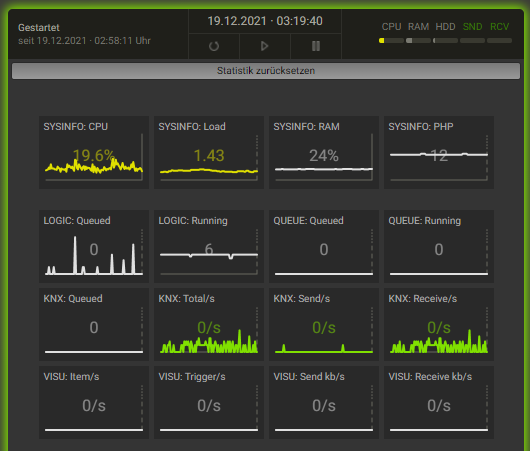This screenshot has width=530, height=451.
Task: Click the play start icon
Action: point(265,46)
